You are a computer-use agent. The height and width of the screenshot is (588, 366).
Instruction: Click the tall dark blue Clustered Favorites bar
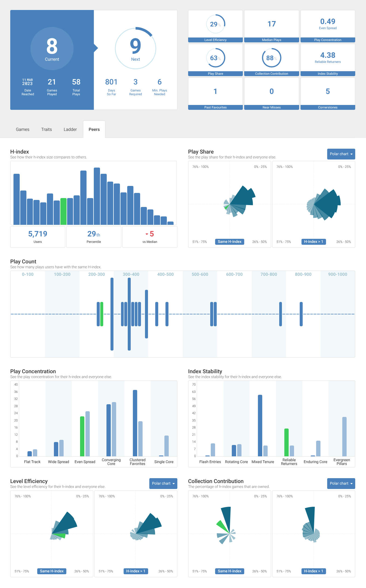pos(135,423)
